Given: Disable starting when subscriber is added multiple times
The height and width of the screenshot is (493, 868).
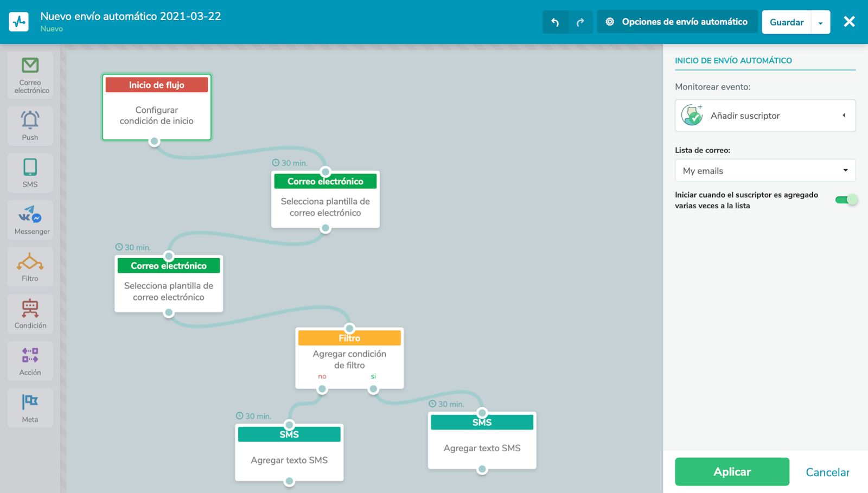Looking at the screenshot, I should (x=845, y=200).
